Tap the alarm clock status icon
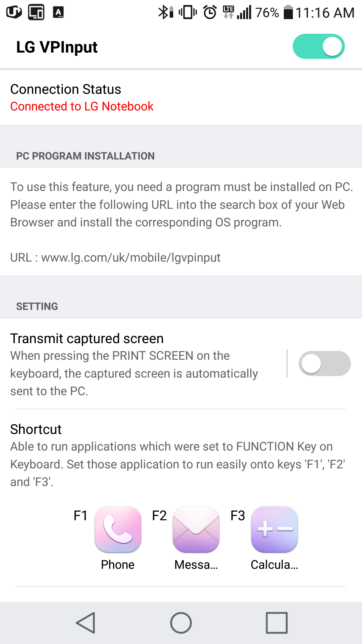362x644 pixels. point(210,12)
